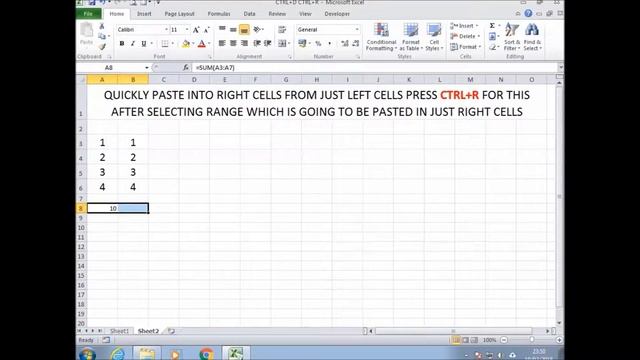Toggle Top Align
This screenshot has height=360, width=640.
coord(222,29)
